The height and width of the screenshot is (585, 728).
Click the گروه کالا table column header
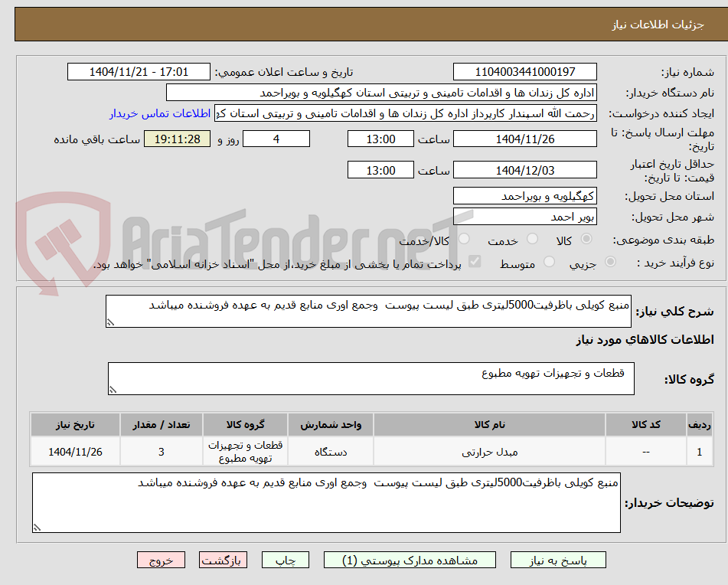[245, 425]
